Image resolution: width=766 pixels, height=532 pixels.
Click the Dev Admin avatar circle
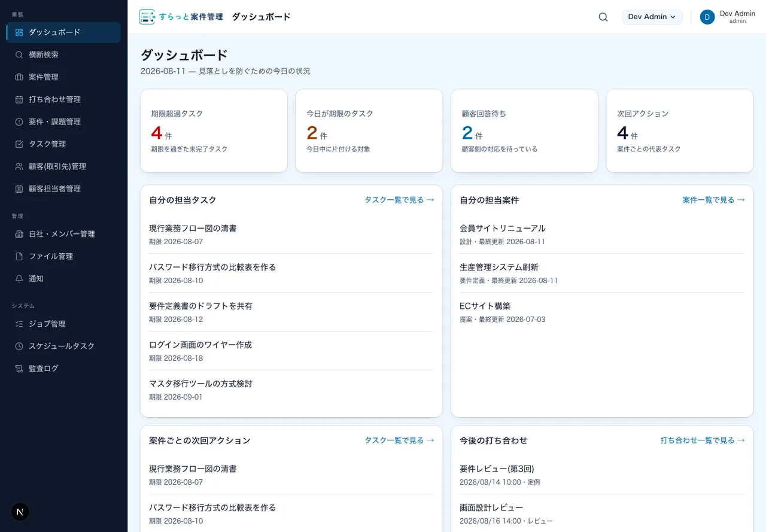707,17
